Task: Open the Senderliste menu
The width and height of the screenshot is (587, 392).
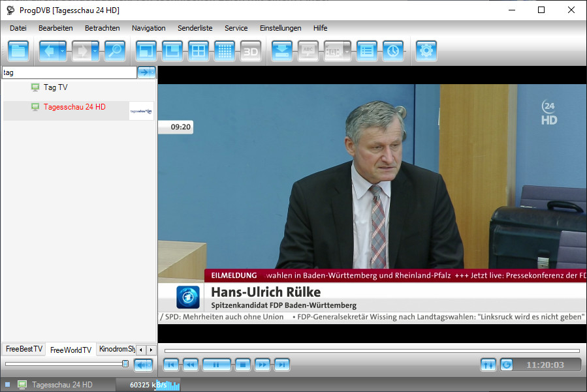Action: (195, 28)
